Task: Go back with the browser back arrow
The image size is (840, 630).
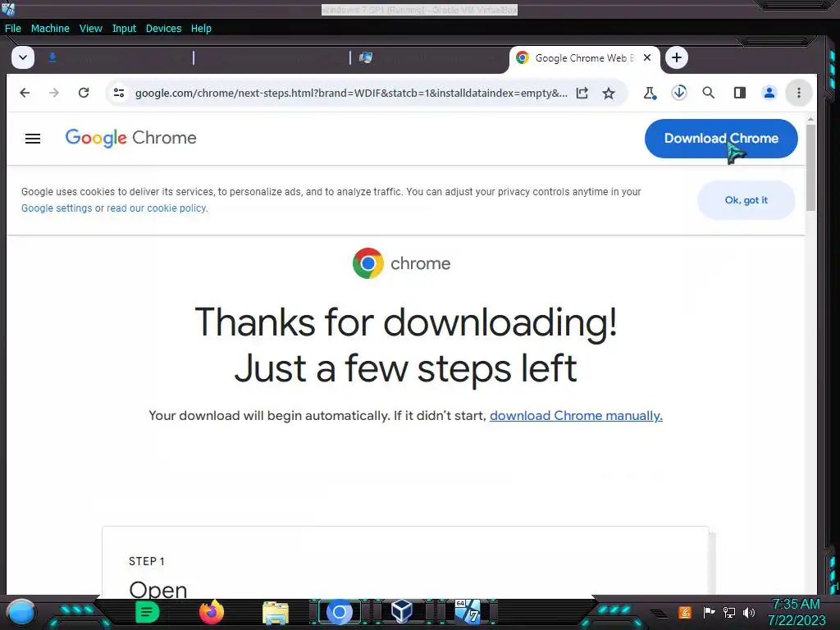Action: [25, 93]
